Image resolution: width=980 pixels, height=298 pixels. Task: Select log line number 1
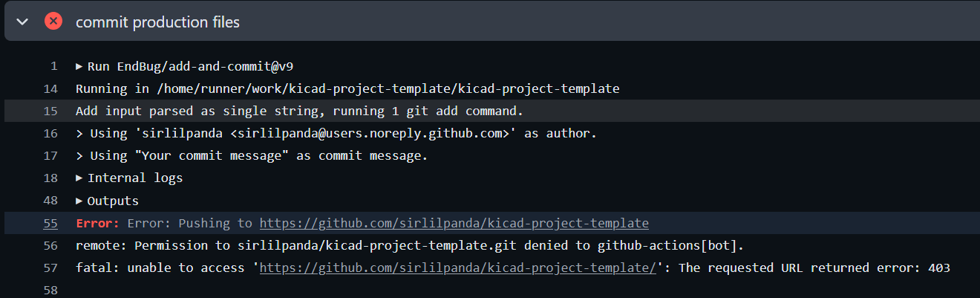53,67
